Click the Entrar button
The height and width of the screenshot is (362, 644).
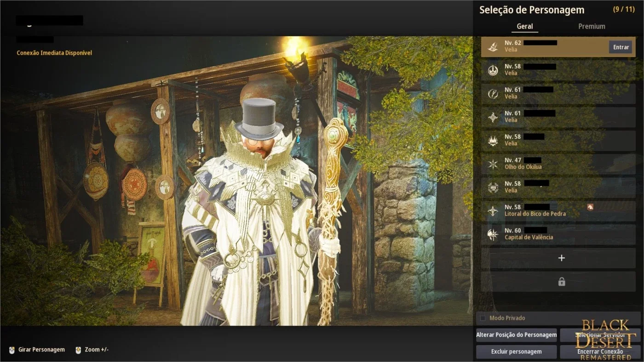pyautogui.click(x=621, y=47)
